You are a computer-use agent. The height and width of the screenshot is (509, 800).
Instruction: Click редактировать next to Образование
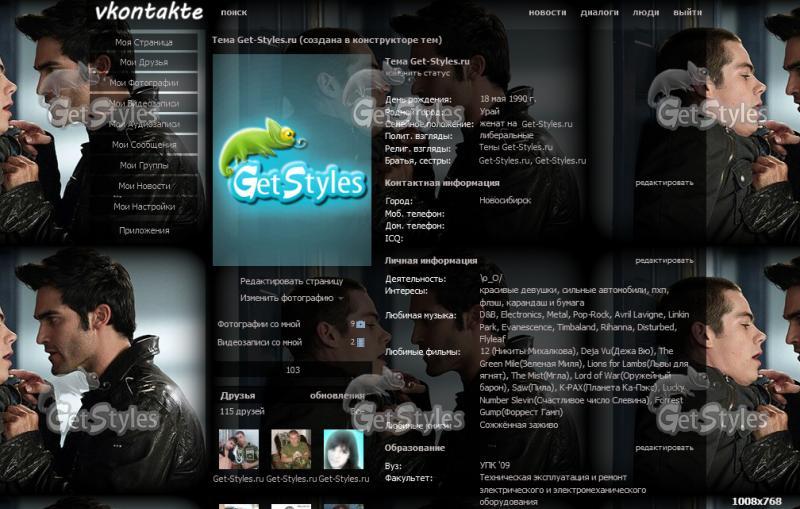click(664, 448)
